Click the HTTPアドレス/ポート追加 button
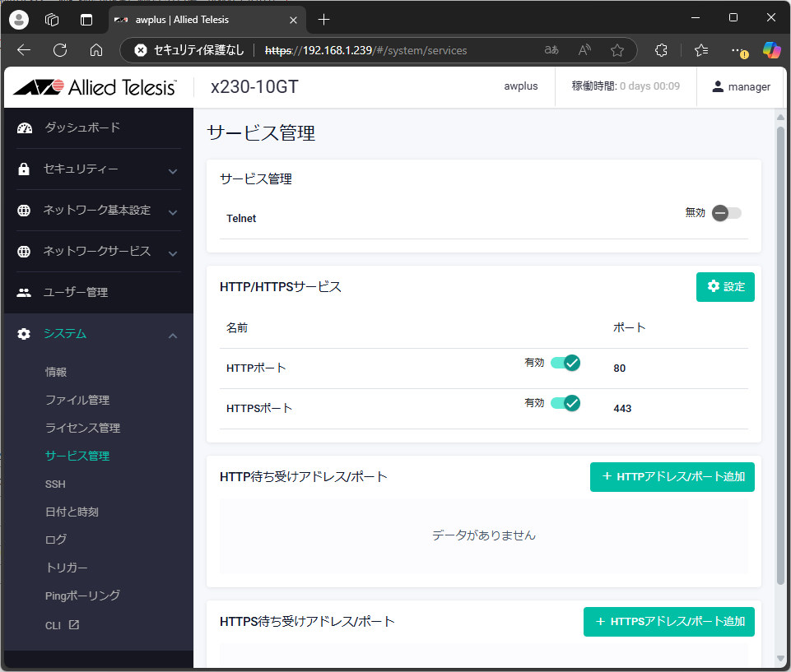 [x=672, y=477]
